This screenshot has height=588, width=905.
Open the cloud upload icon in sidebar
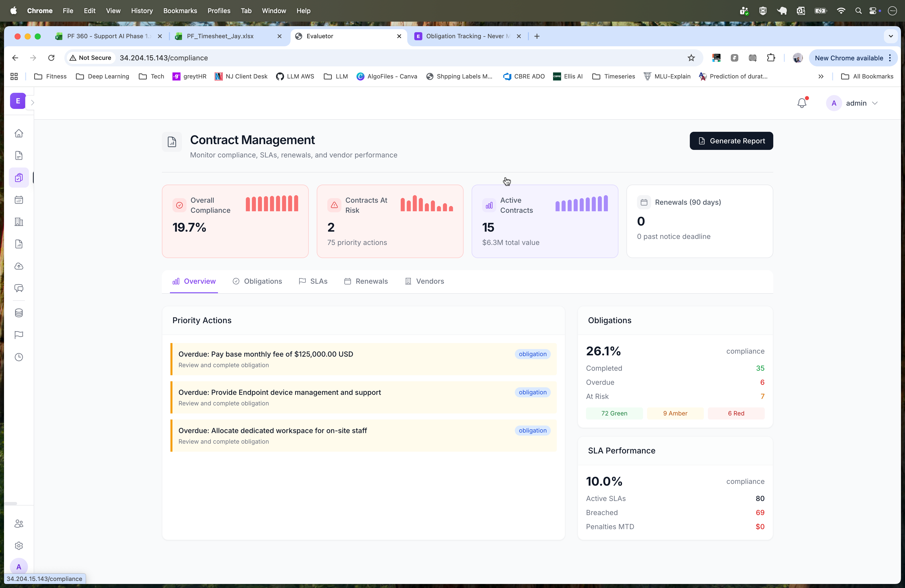19,266
